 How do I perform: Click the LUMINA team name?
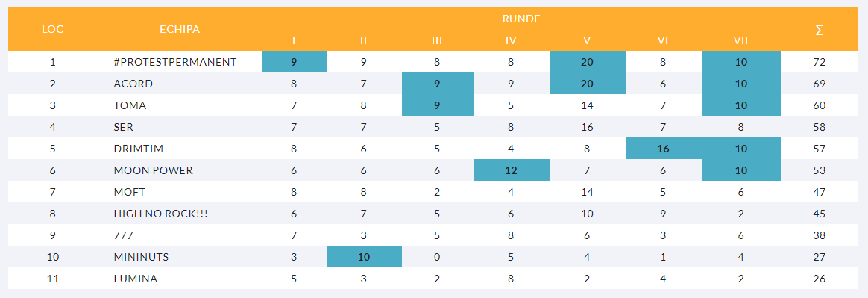[135, 279]
